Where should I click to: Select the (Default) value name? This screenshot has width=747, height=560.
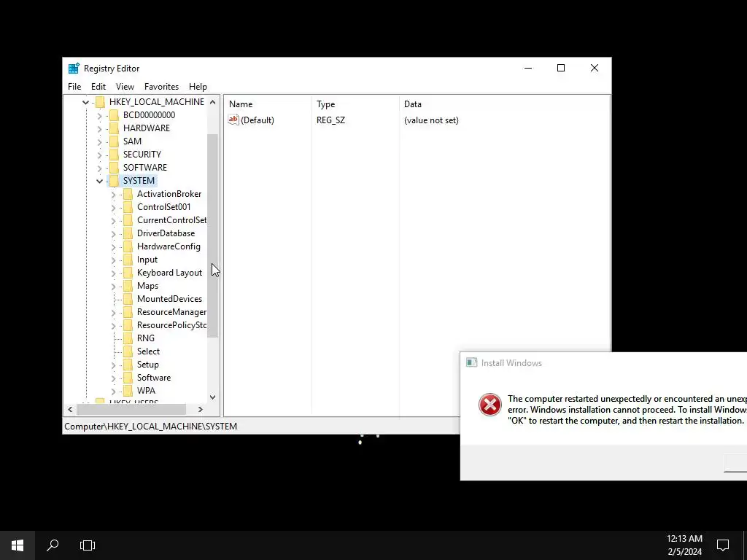tap(258, 120)
